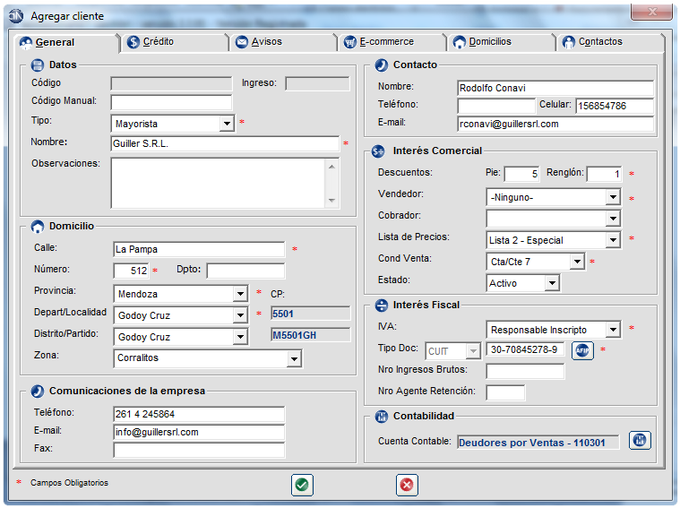Open the Depart/Localidad dropdown
Image resolution: width=680 pixels, height=508 pixels.
(240, 315)
